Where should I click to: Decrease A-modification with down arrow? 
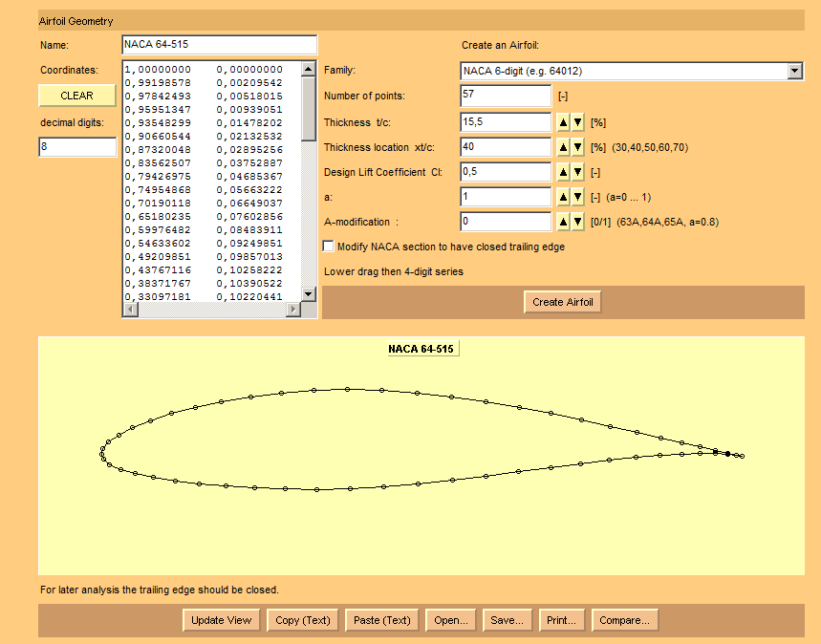(x=577, y=222)
